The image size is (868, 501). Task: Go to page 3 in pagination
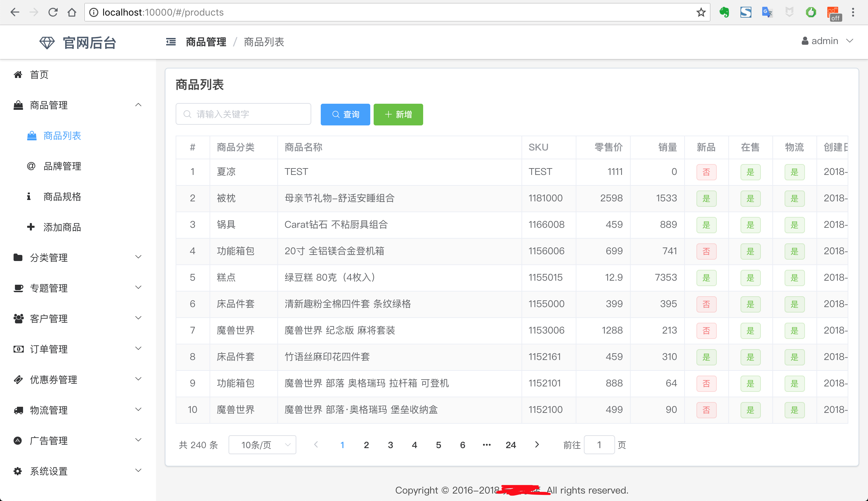tap(390, 445)
